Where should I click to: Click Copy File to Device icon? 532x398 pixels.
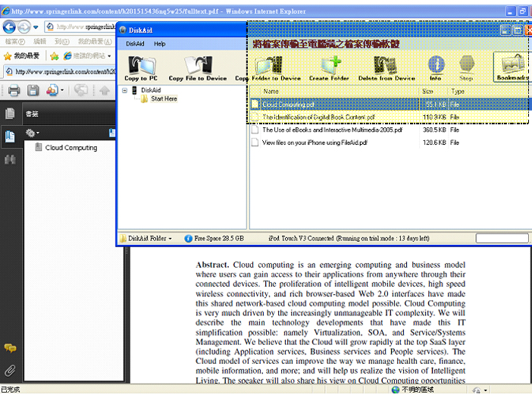click(198, 68)
